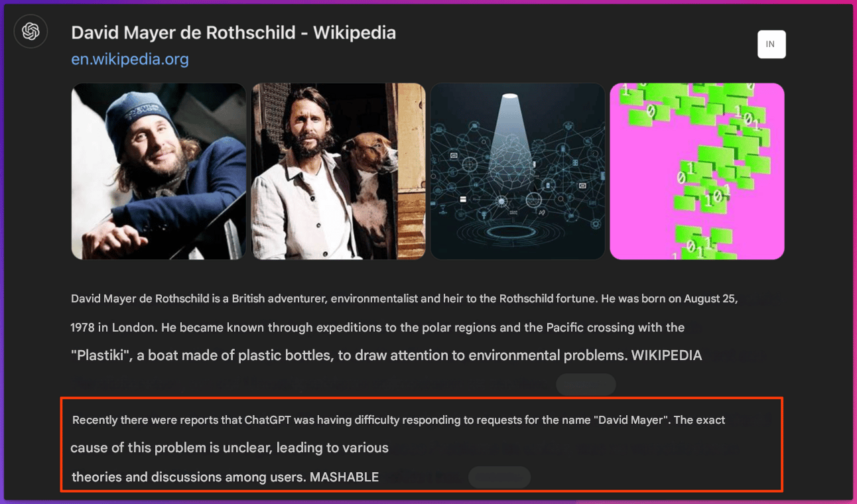Click the ChatGPT logo icon

(x=31, y=31)
